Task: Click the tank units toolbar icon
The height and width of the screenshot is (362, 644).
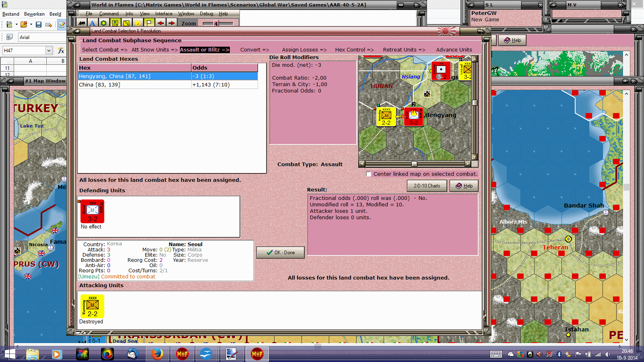Action: [82, 23]
